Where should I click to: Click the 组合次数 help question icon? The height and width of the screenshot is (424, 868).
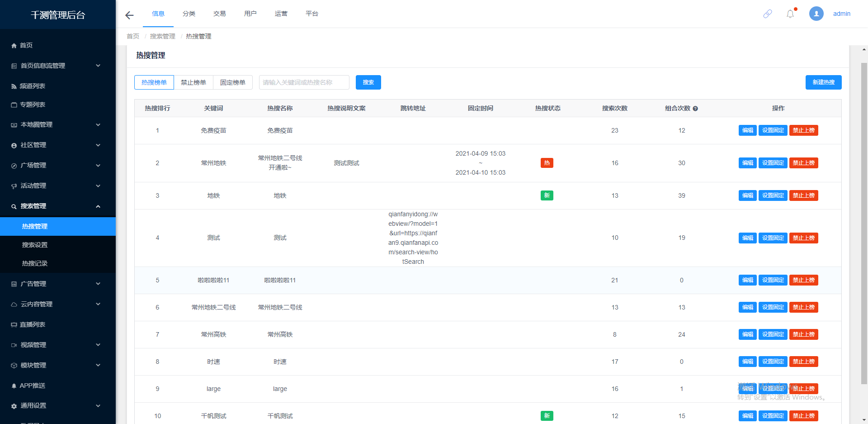tap(695, 109)
